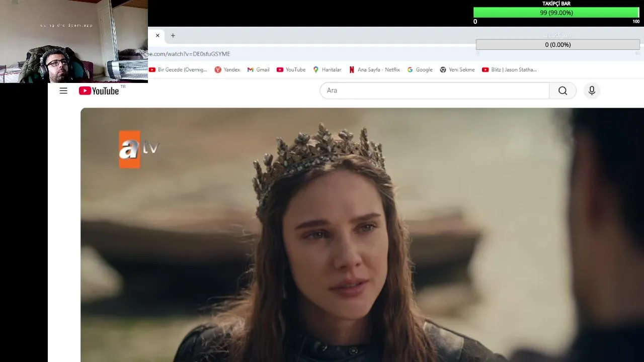The width and height of the screenshot is (644, 362).
Task: Click the Blitz bookmark YouTube favicon
Action: coord(486,70)
